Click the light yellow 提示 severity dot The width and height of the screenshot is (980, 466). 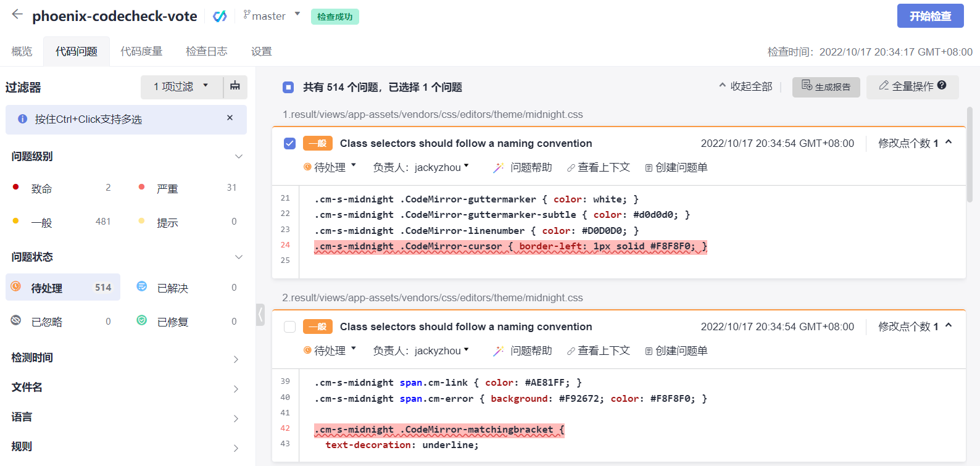[x=141, y=221]
